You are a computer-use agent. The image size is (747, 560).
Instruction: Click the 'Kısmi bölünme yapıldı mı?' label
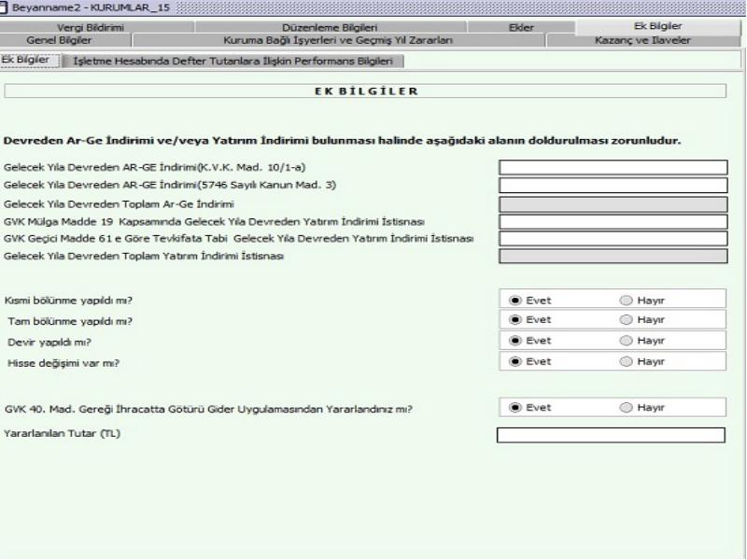tap(68, 301)
